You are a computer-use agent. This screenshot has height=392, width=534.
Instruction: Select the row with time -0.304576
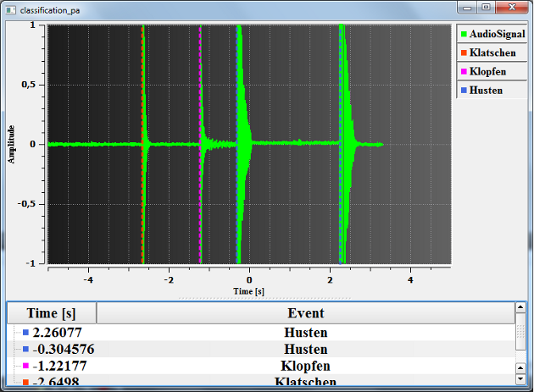[261, 349]
